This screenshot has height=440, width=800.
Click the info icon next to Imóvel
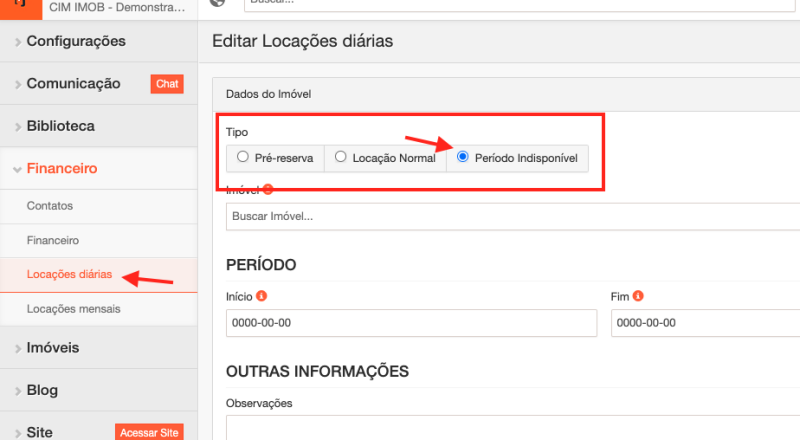tap(268, 190)
